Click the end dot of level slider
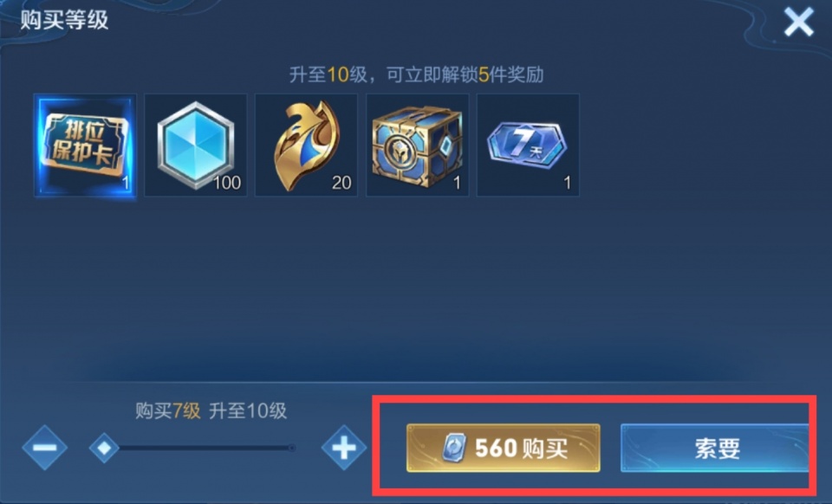Viewport: 832px width, 504px height. tap(292, 448)
